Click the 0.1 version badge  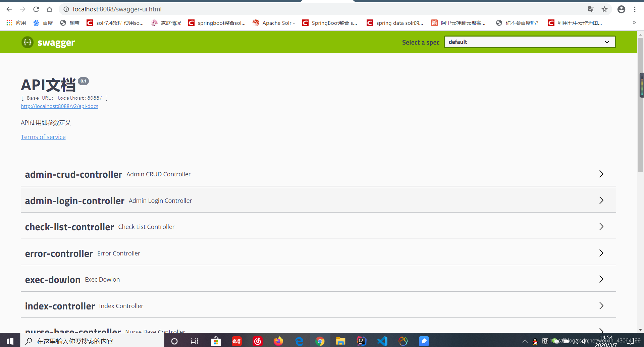(83, 81)
